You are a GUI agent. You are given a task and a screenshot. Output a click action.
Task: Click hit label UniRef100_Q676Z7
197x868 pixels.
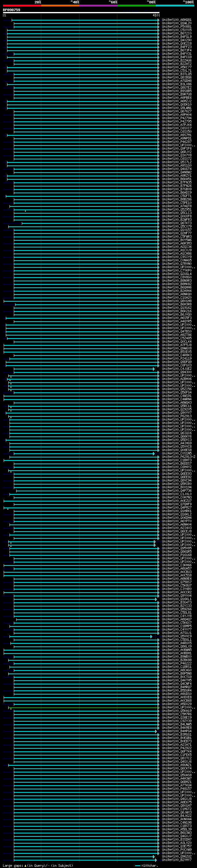point(176,111)
